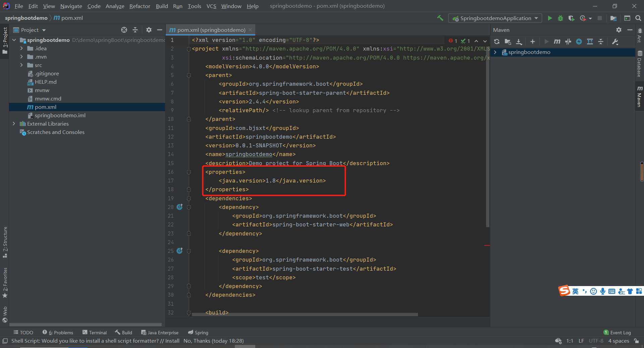
Task: Hide the Project tool window
Action: click(160, 30)
